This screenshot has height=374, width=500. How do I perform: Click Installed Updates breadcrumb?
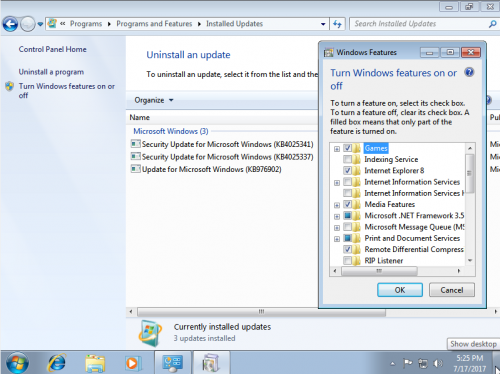pos(234,24)
